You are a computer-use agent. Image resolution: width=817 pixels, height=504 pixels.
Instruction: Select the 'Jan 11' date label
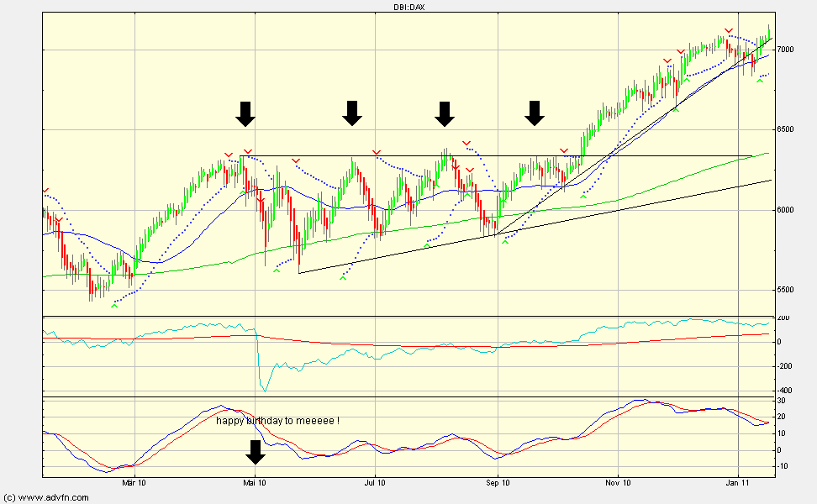(738, 483)
